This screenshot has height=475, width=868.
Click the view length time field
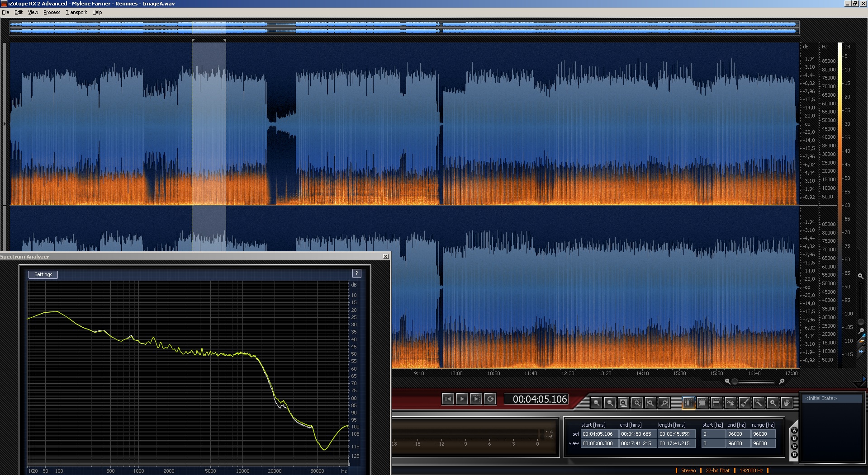(x=676, y=443)
